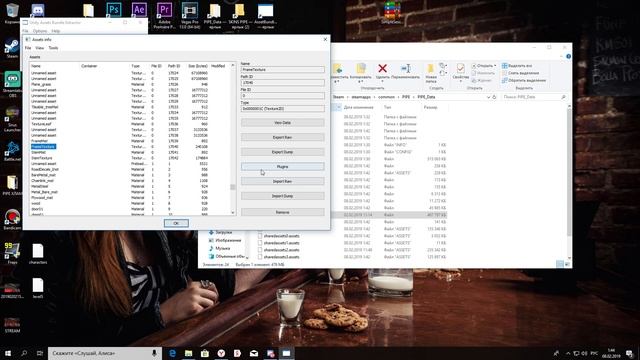Image resolution: width=640 pixels, height=360 pixels.
Task: Expand the Open dropdown in Explorer ribbon
Action: (495, 66)
